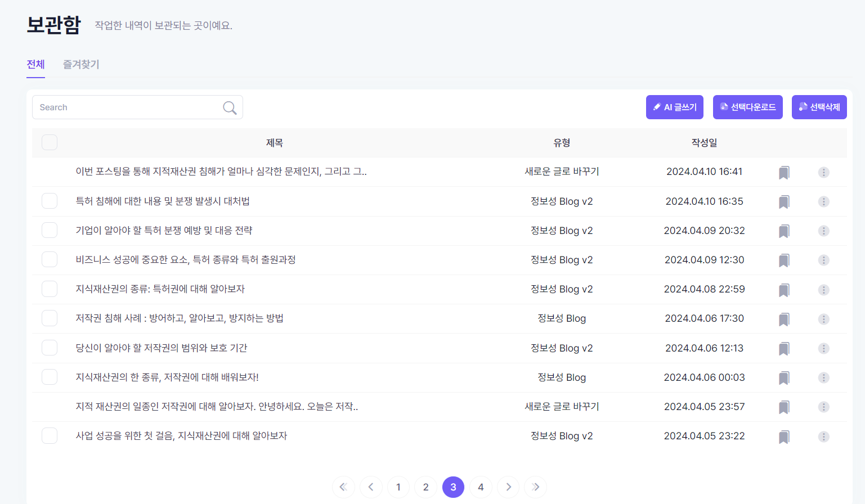Check the select-all checkbox in the table header

pos(49,142)
